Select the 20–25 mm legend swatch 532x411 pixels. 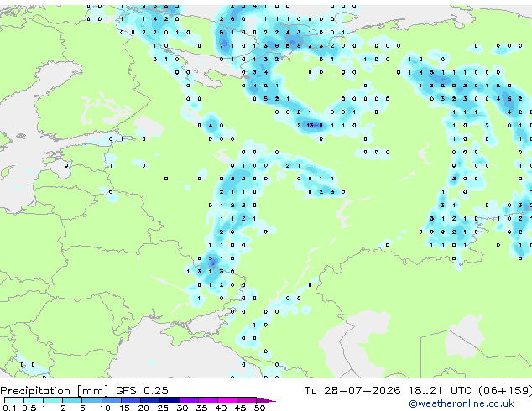[x=150, y=400]
